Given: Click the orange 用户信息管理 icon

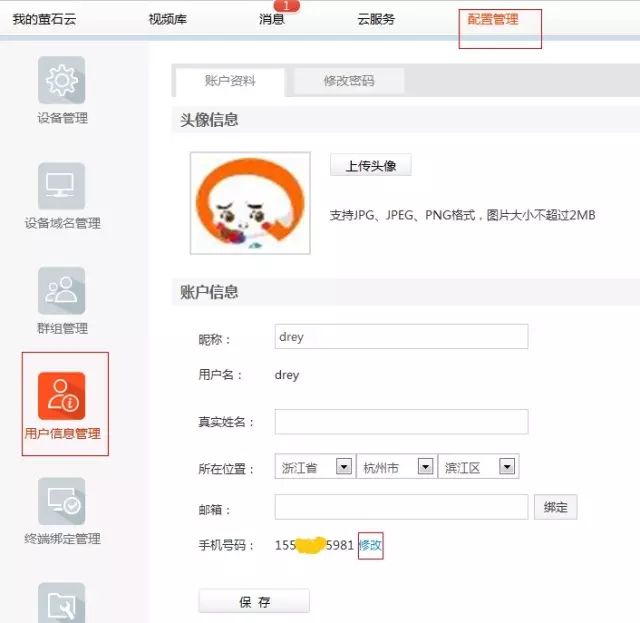Looking at the screenshot, I should pyautogui.click(x=61, y=396).
